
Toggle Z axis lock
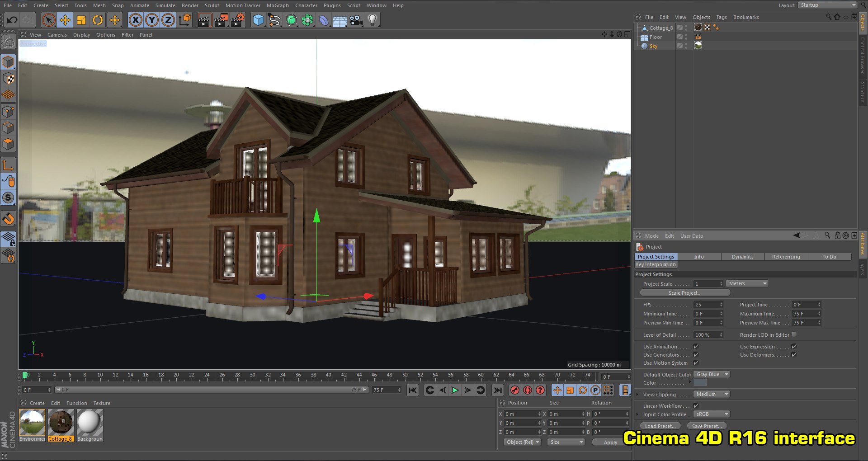point(168,20)
